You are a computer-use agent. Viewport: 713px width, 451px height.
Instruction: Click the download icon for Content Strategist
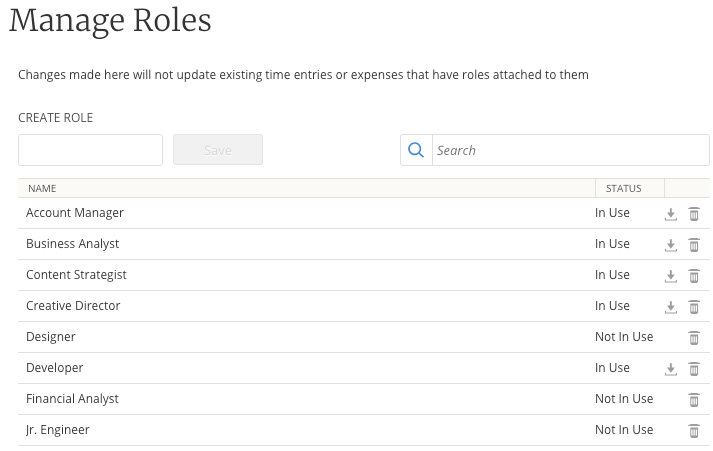pos(671,276)
